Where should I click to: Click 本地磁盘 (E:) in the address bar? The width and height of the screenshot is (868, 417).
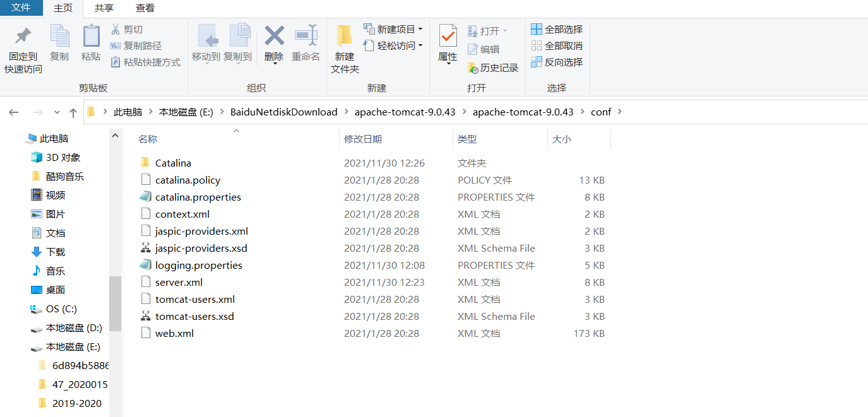pos(186,112)
